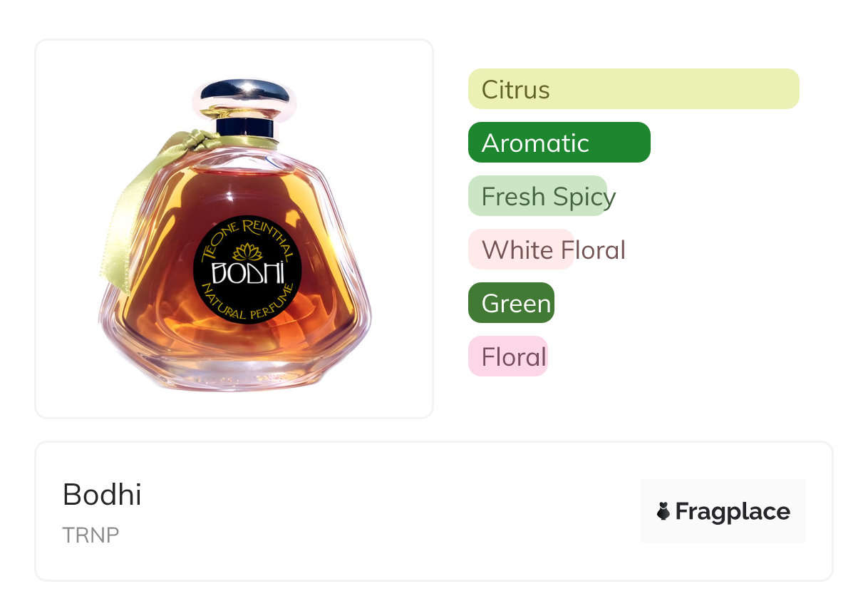This screenshot has width=868, height=616.
Task: Click the Fragplace wordmark text
Action: click(733, 512)
